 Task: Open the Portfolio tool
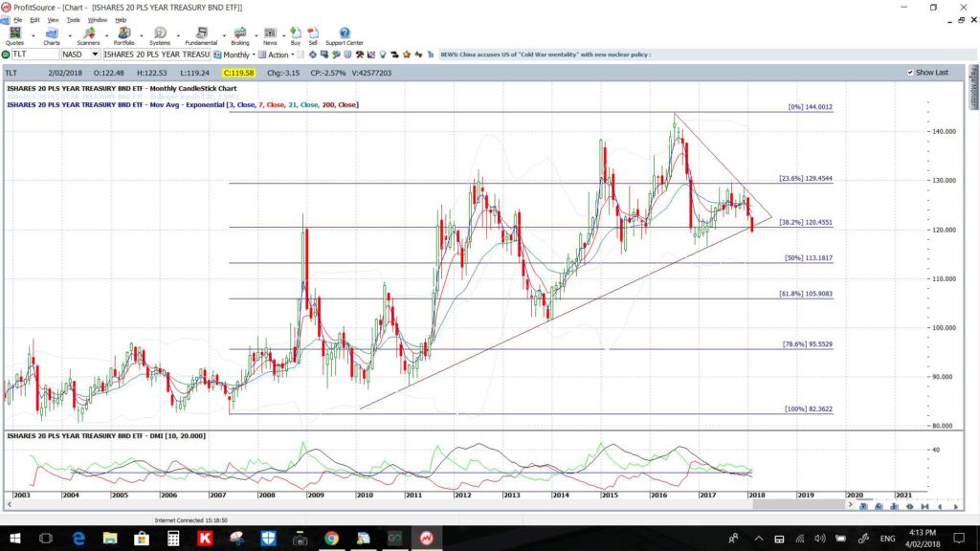(x=123, y=36)
